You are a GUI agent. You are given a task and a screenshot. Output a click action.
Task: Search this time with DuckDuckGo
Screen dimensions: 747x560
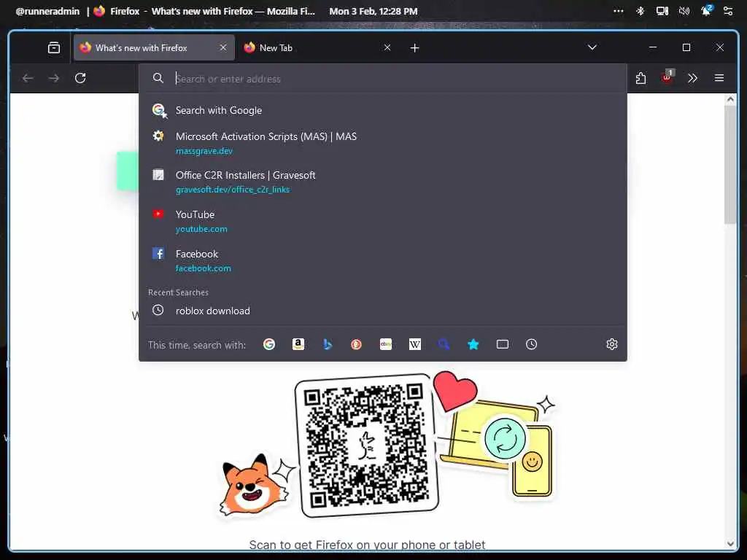point(356,344)
